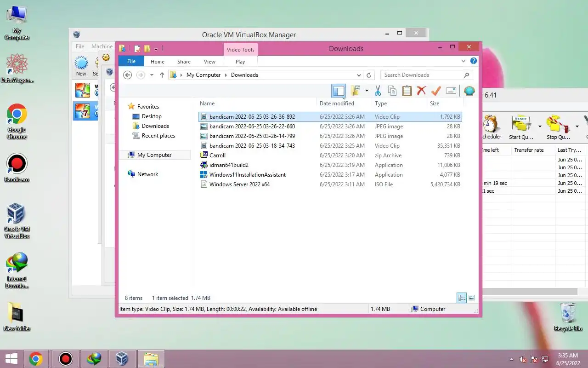Select the idman641build2 application file

tap(330, 165)
